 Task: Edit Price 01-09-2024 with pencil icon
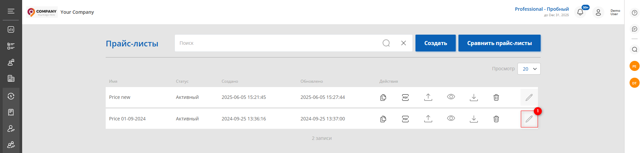pos(529,119)
